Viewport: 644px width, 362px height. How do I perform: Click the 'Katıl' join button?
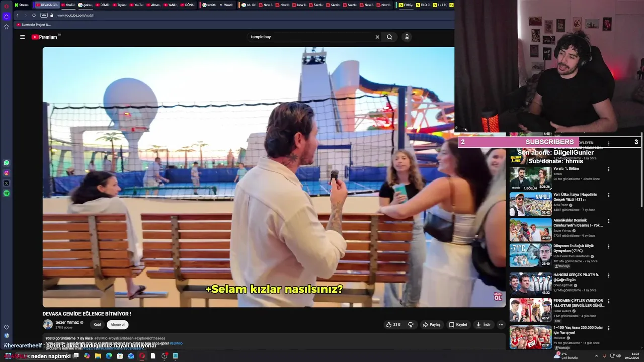(x=97, y=325)
